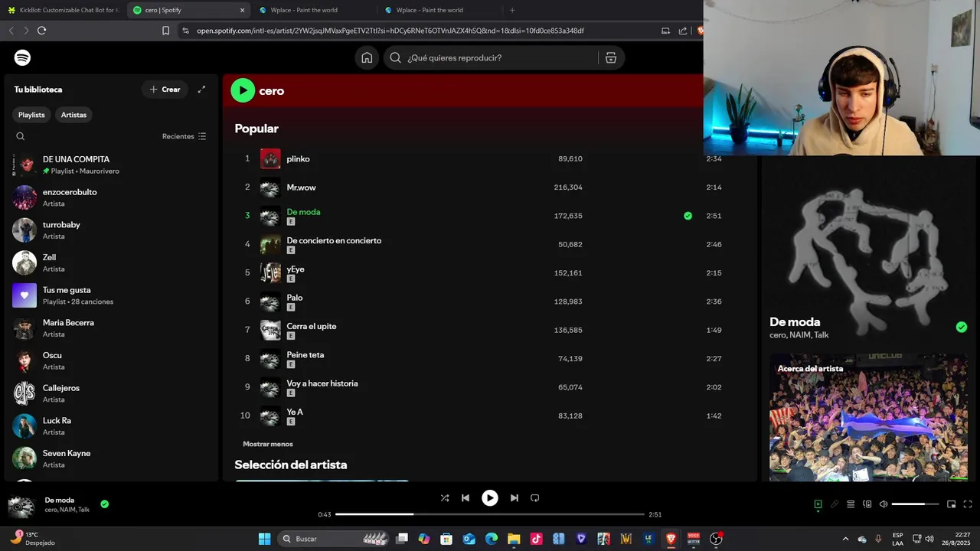The width and height of the screenshot is (980, 551).
Task: Open Maria Becerra artist in library
Action: pyautogui.click(x=111, y=328)
